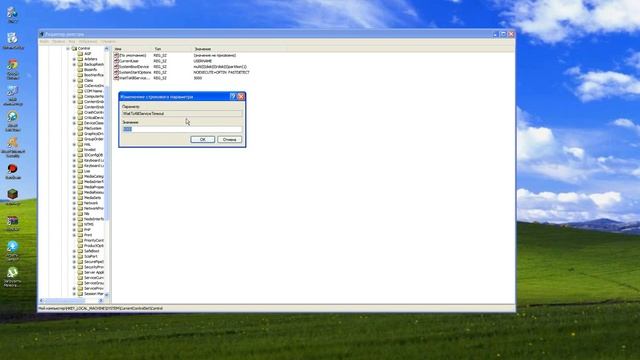Click the string icon beside SystemBootDevice

(116, 67)
